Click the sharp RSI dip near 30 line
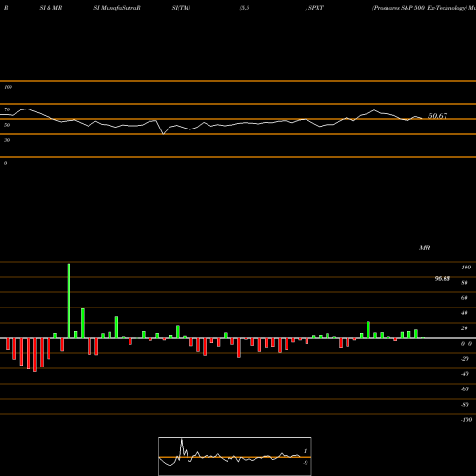 click(163, 134)
